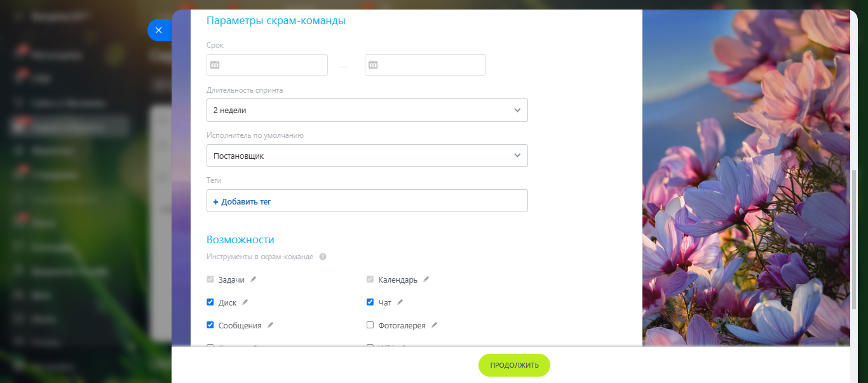
Task: Click the disabled Задачи checkbox
Action: tap(210, 279)
